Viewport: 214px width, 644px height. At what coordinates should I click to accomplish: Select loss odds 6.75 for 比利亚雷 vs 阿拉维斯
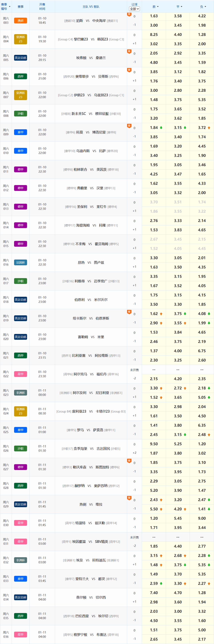coord(202,351)
